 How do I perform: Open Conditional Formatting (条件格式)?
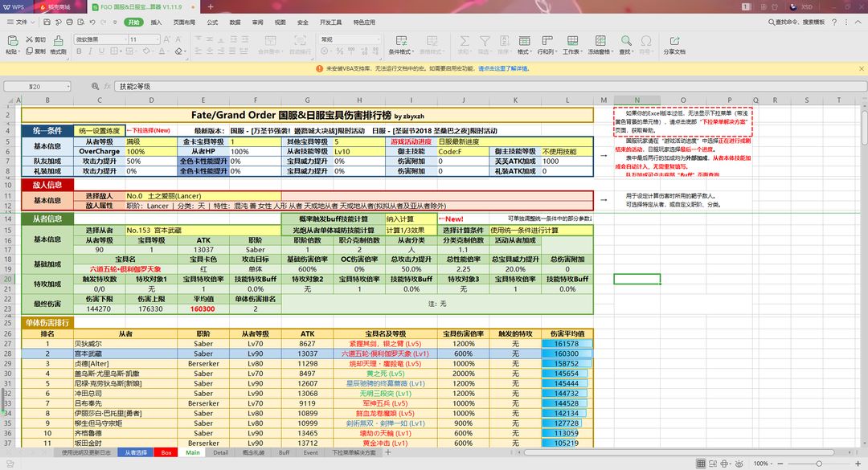pyautogui.click(x=401, y=44)
